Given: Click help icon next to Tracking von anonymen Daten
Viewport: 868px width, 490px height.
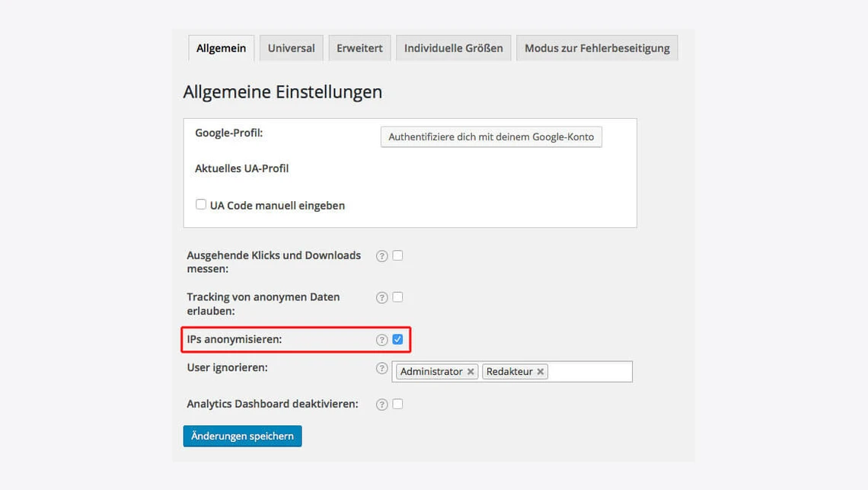Looking at the screenshot, I should pyautogui.click(x=382, y=298).
